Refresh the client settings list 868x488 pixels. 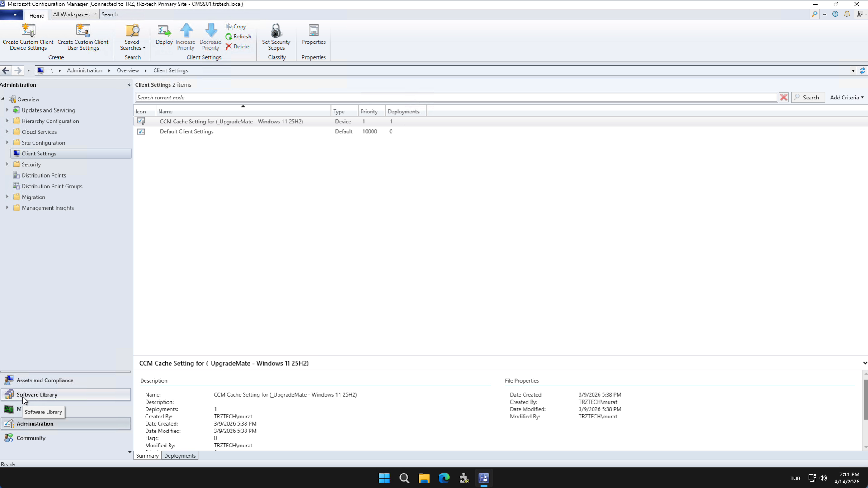238,37
